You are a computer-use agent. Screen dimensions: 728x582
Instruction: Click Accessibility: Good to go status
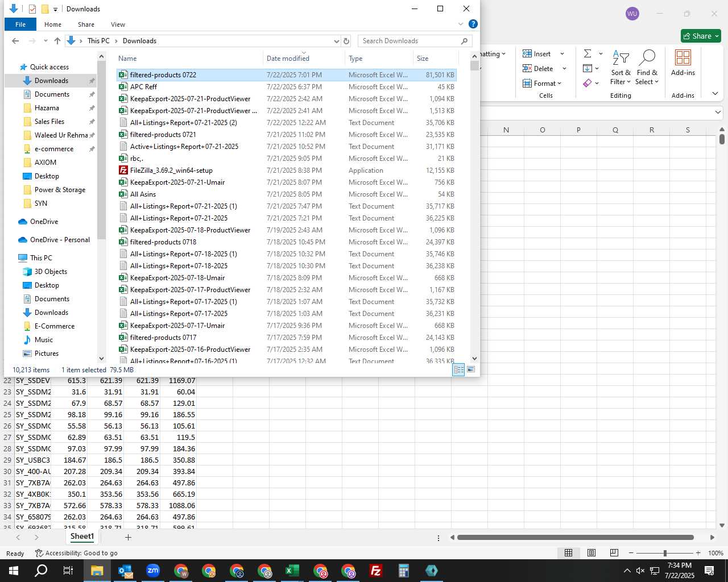point(76,553)
